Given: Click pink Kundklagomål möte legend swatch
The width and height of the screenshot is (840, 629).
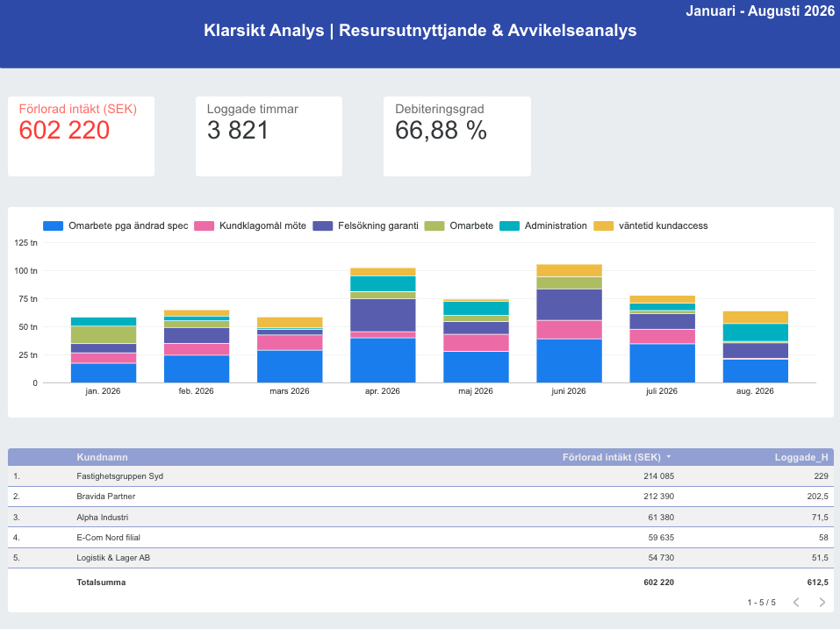Looking at the screenshot, I should (x=205, y=226).
